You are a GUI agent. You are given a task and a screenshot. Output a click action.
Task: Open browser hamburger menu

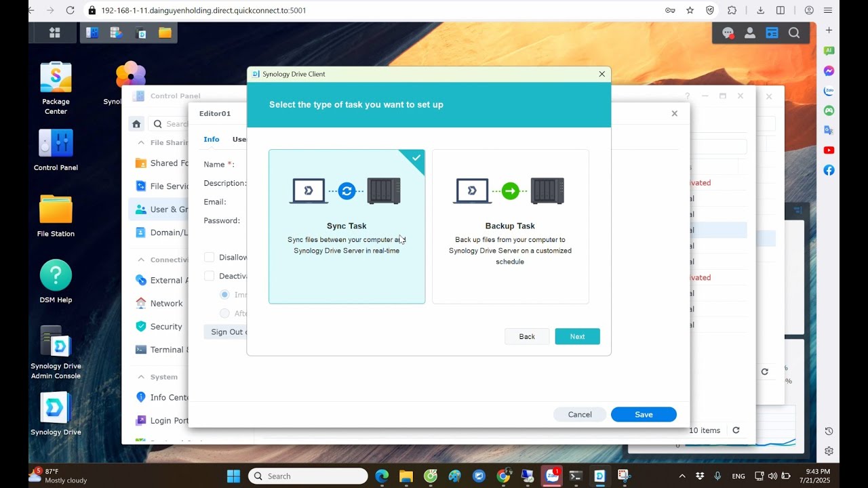828,10
